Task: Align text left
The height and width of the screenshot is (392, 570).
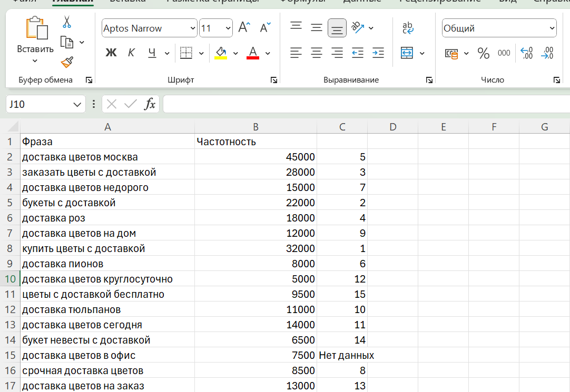Action: 296,53
